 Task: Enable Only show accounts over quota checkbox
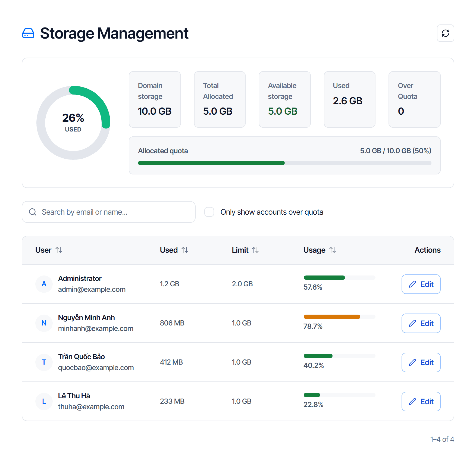[209, 212]
